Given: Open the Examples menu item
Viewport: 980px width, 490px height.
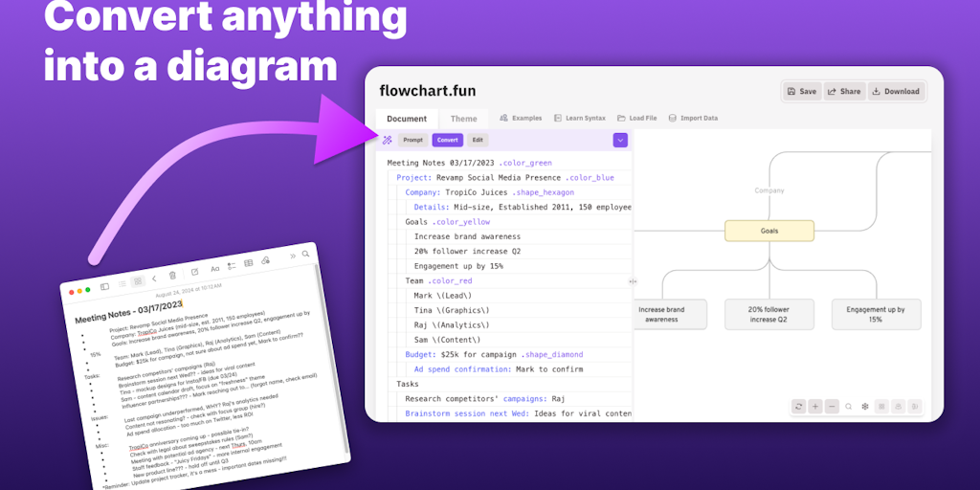Looking at the screenshot, I should click(x=521, y=118).
